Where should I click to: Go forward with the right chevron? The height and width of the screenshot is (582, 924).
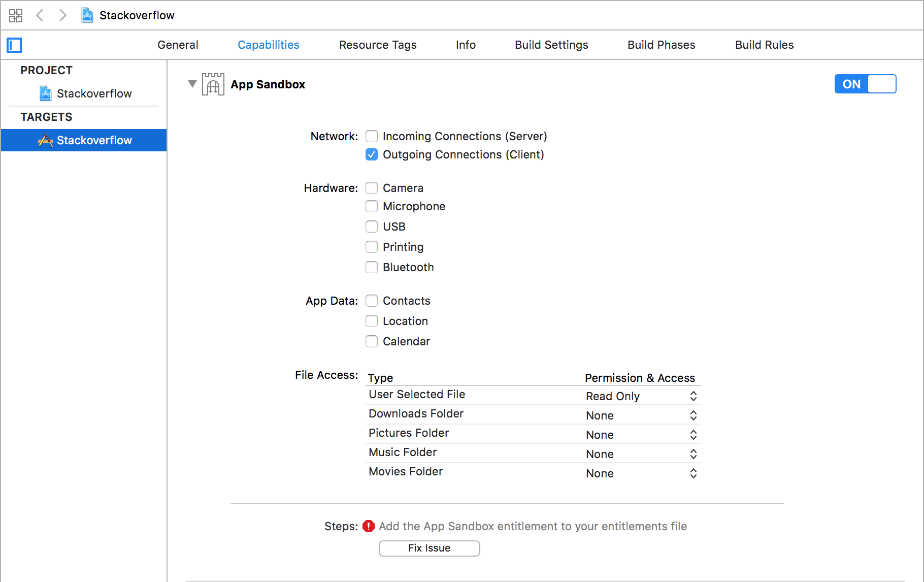tap(62, 15)
